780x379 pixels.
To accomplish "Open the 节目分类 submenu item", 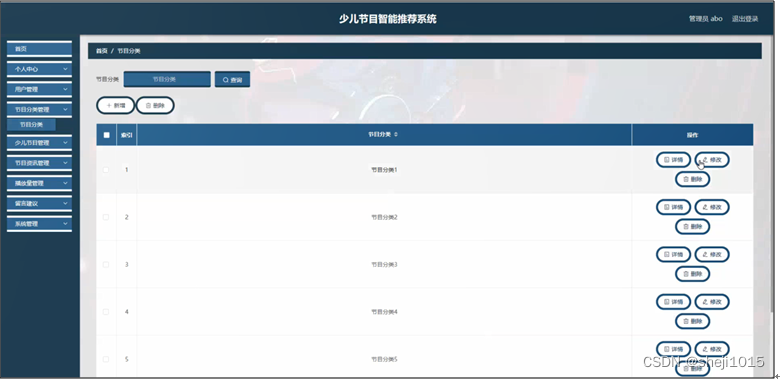I will (31, 125).
